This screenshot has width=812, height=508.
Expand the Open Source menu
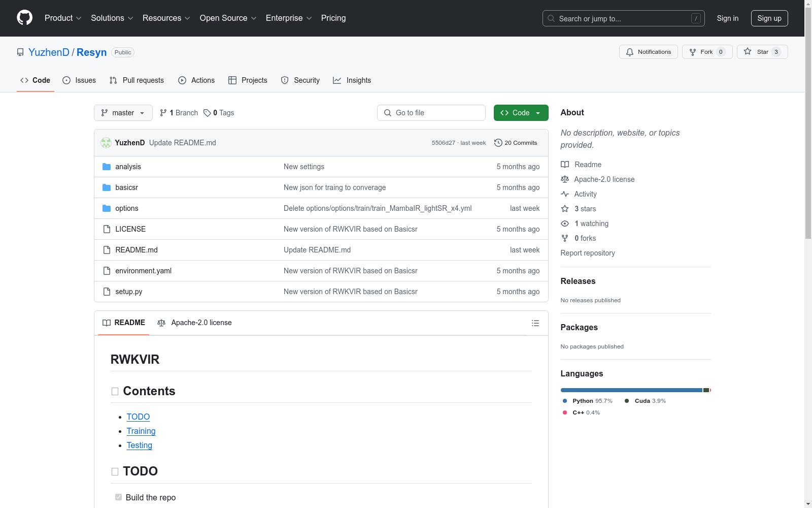pyautogui.click(x=228, y=18)
